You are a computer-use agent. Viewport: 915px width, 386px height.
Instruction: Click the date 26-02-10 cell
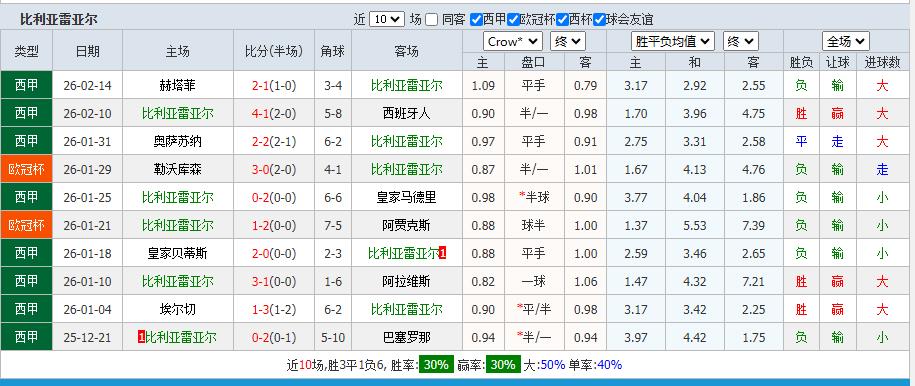pos(88,113)
